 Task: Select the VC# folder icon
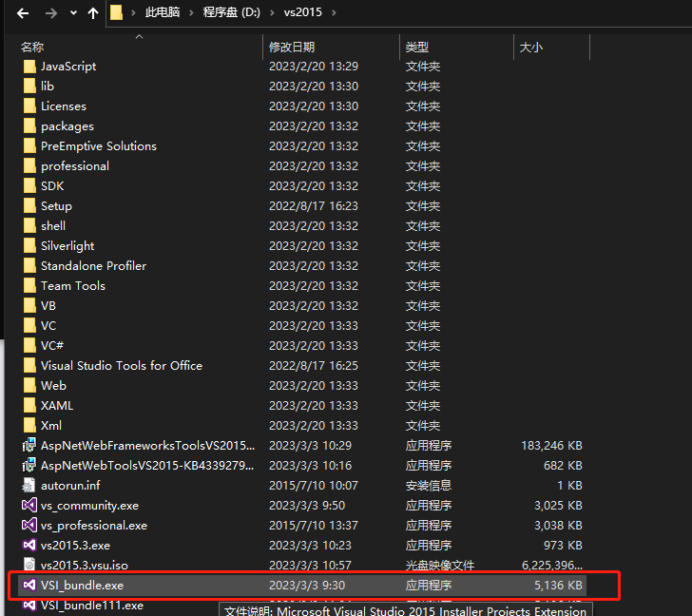click(x=29, y=346)
